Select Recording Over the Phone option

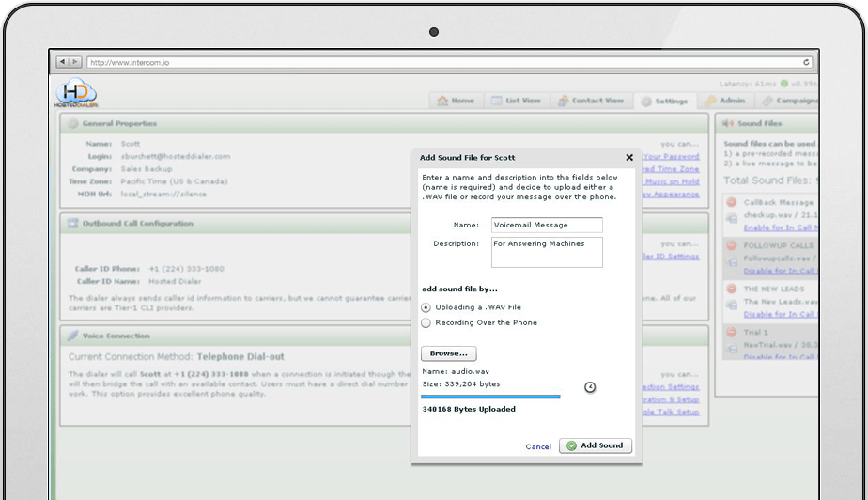(x=426, y=322)
